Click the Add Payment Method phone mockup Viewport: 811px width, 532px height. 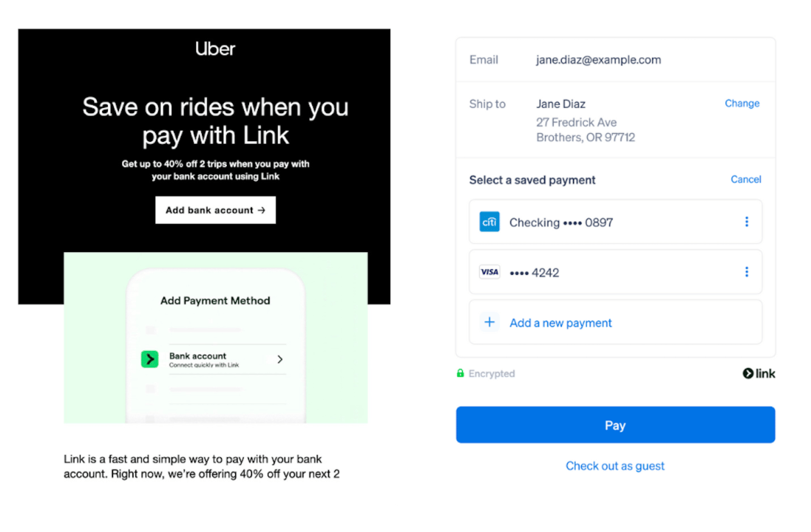click(x=216, y=345)
